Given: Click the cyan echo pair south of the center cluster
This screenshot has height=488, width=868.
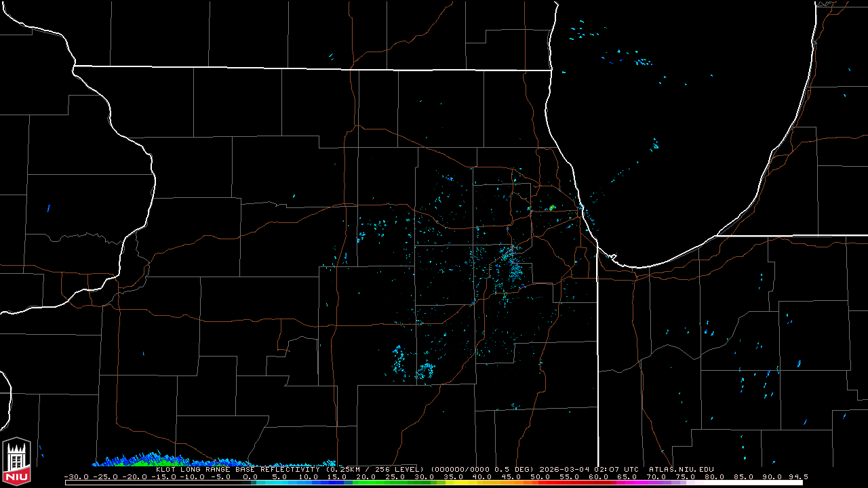Looking at the screenshot, I should pos(412,363).
